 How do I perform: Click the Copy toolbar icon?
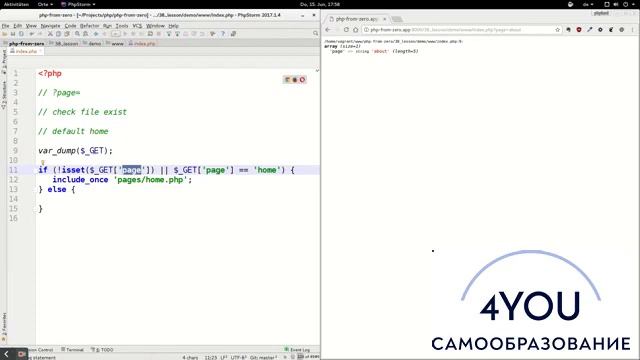(x=58, y=34)
